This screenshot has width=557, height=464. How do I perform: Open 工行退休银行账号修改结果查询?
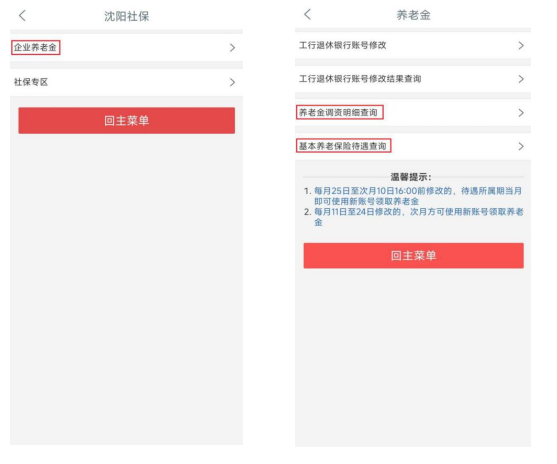click(x=413, y=79)
